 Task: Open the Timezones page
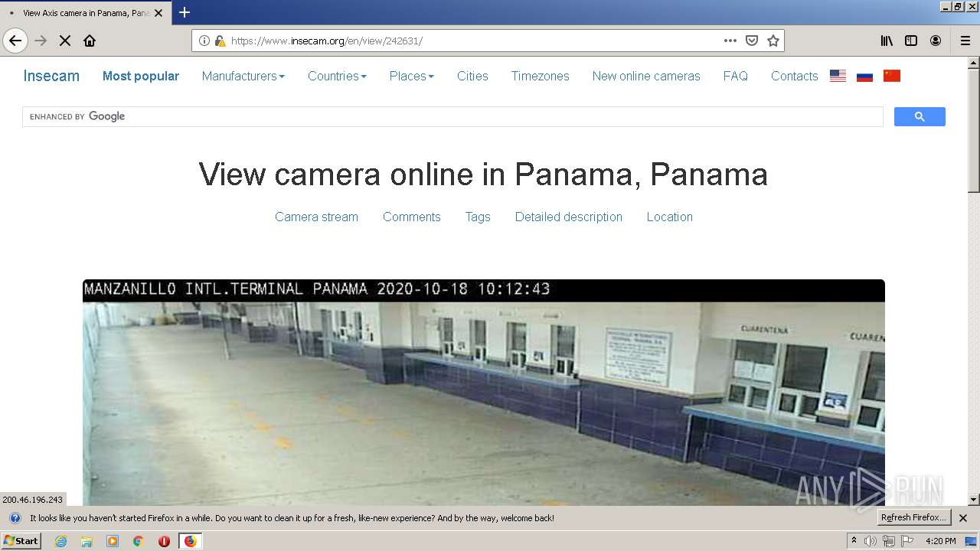[541, 76]
